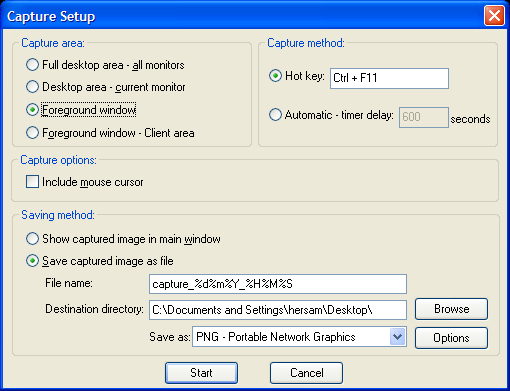510x391 pixels.
Task: Click the 'Capture method:' group label
Action: click(x=306, y=43)
